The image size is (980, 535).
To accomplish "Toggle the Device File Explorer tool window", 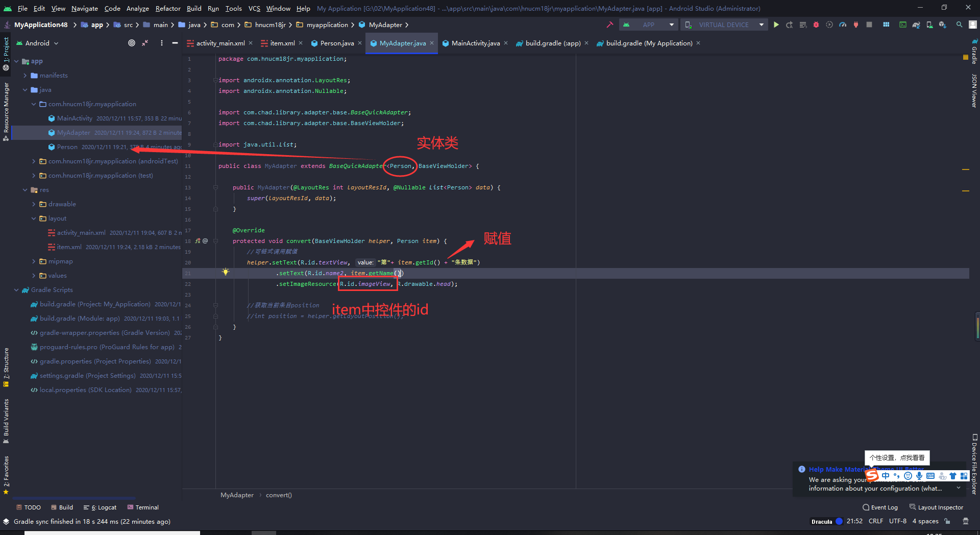I will pyautogui.click(x=974, y=465).
